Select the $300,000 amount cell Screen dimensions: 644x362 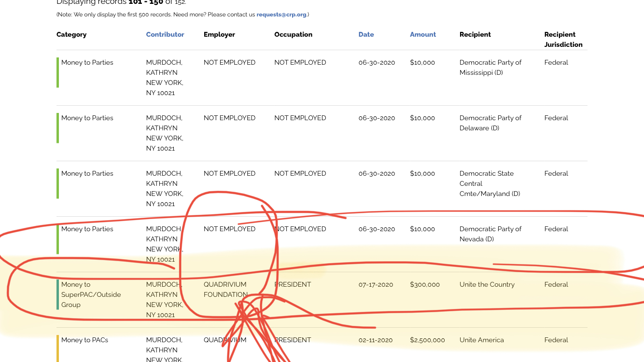425,284
